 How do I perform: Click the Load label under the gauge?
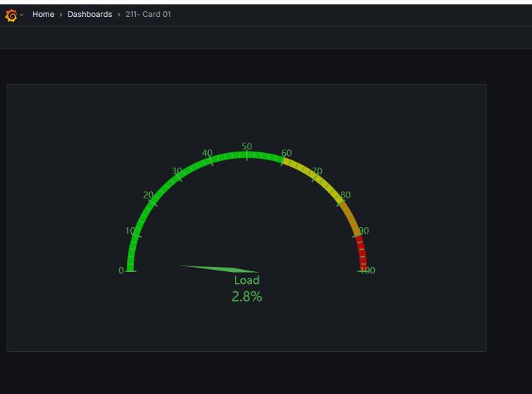[247, 280]
